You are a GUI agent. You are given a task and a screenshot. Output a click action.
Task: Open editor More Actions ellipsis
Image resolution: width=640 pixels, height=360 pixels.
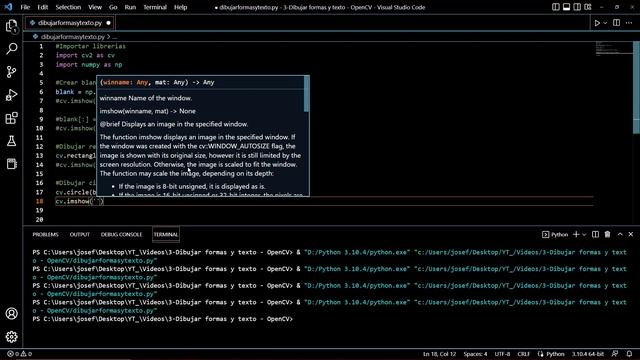[629, 23]
